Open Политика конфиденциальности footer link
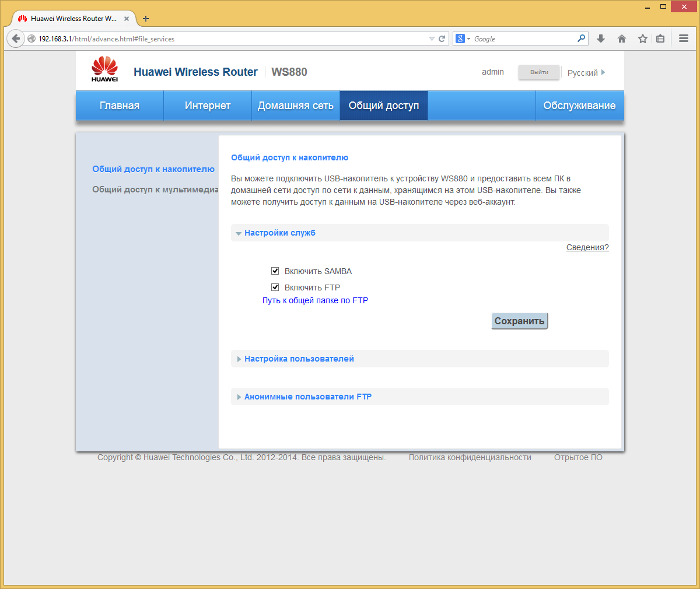Screen dimensions: 700x589 pyautogui.click(x=470, y=458)
